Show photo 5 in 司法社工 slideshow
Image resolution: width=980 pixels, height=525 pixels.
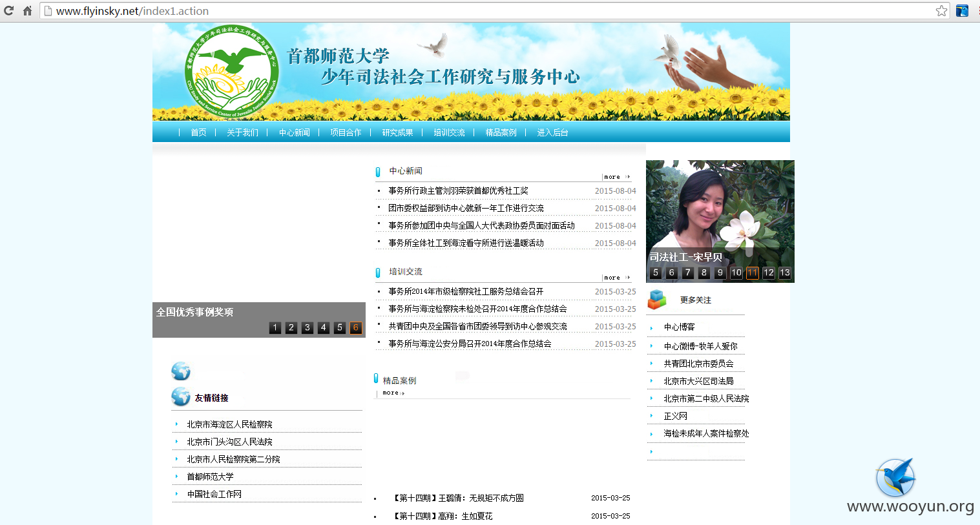656,273
